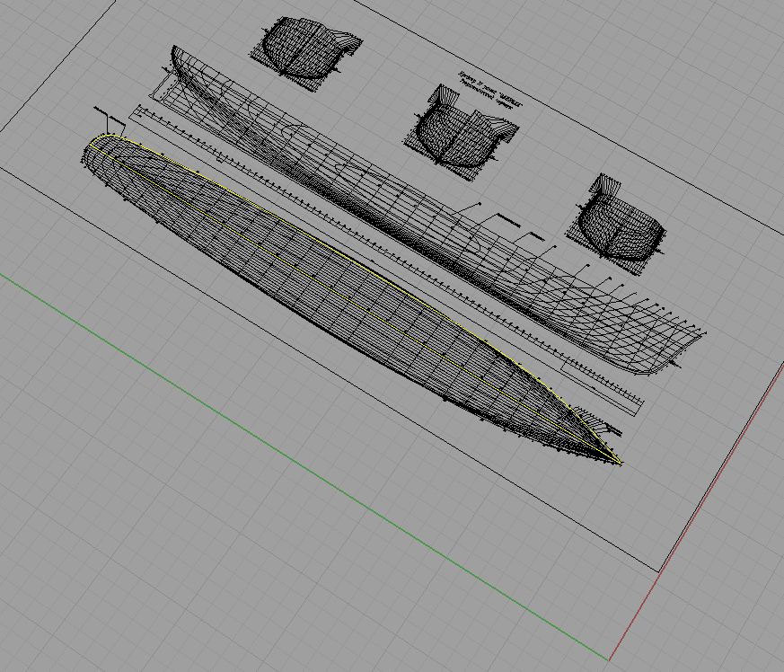
Task: Pick the rightmost body plan cross-section drawing
Action: pyautogui.click(x=621, y=222)
